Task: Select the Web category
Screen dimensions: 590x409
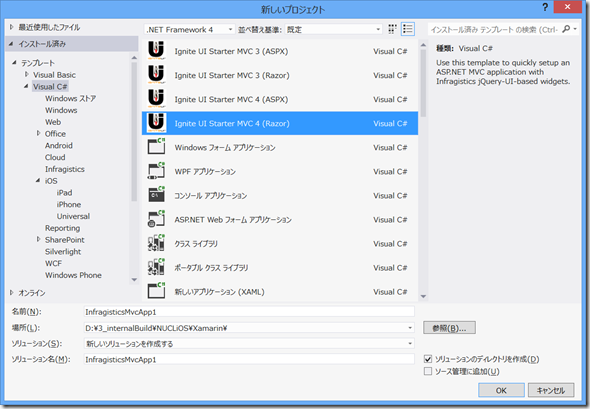Action: click(x=53, y=122)
